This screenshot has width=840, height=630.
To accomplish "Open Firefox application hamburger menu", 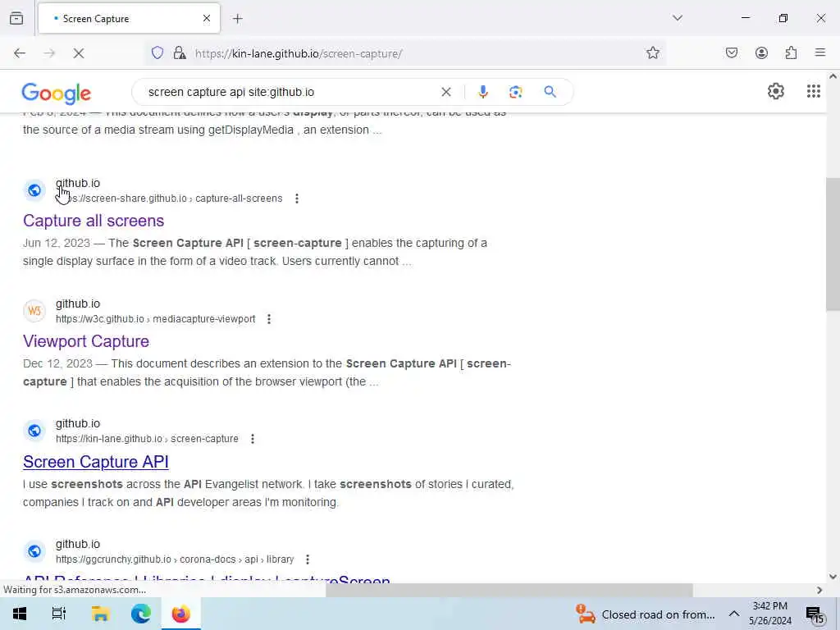I will (820, 53).
